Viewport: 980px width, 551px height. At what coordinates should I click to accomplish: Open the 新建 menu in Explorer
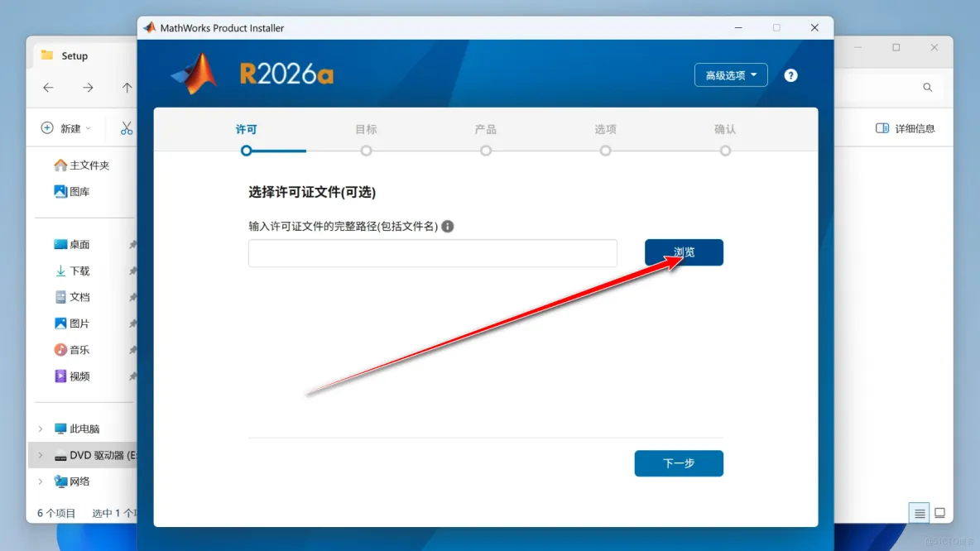pos(65,128)
